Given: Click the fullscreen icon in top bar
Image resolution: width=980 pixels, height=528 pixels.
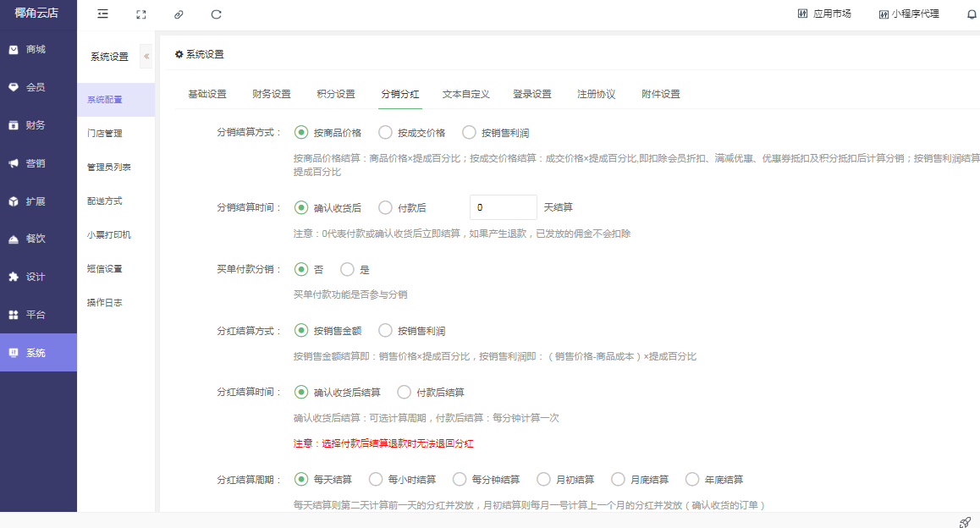Looking at the screenshot, I should pyautogui.click(x=141, y=14).
